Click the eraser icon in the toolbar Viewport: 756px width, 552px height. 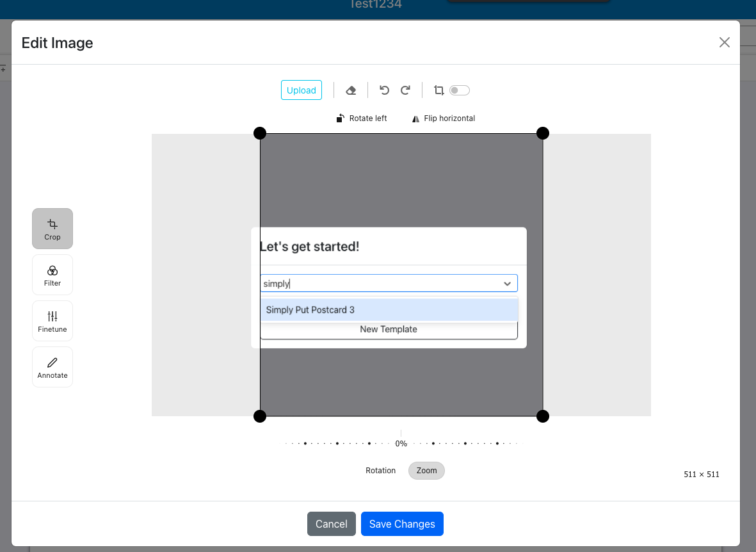click(x=351, y=90)
